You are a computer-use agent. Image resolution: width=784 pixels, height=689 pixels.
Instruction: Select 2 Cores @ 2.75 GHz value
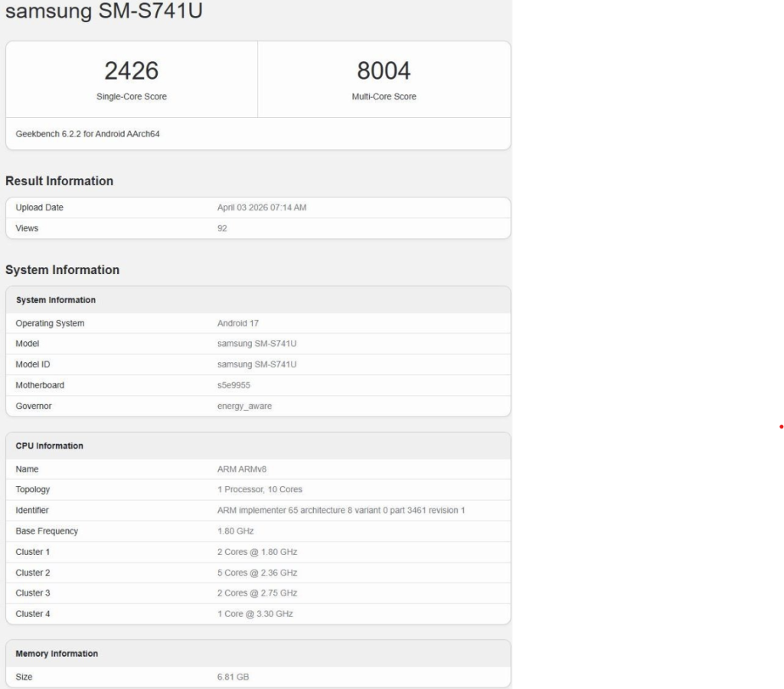point(257,593)
